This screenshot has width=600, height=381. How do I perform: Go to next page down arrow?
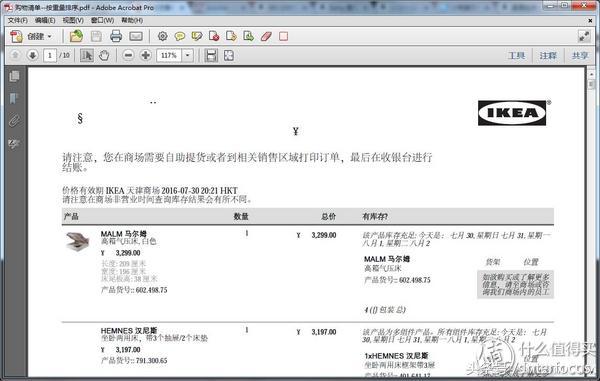click(x=33, y=55)
